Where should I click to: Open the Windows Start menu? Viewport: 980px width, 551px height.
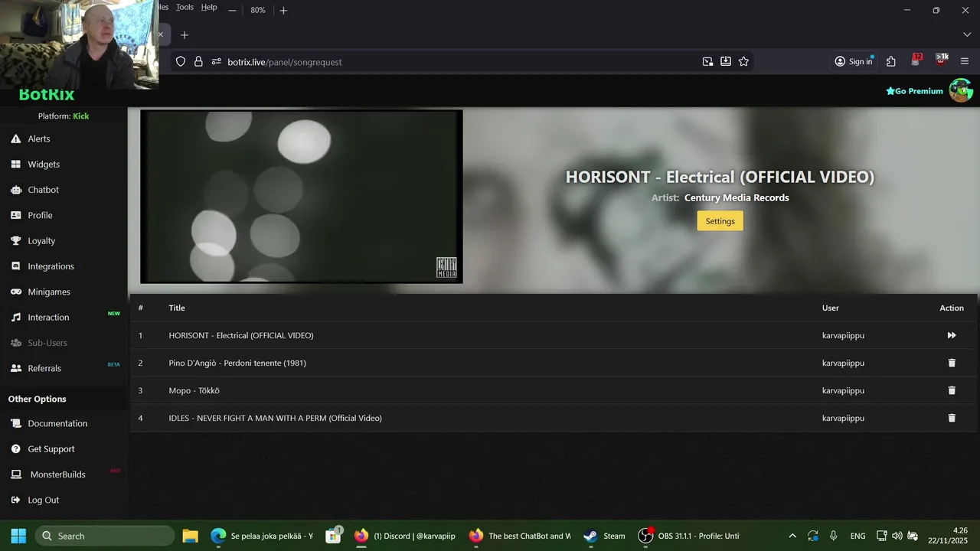(18, 536)
